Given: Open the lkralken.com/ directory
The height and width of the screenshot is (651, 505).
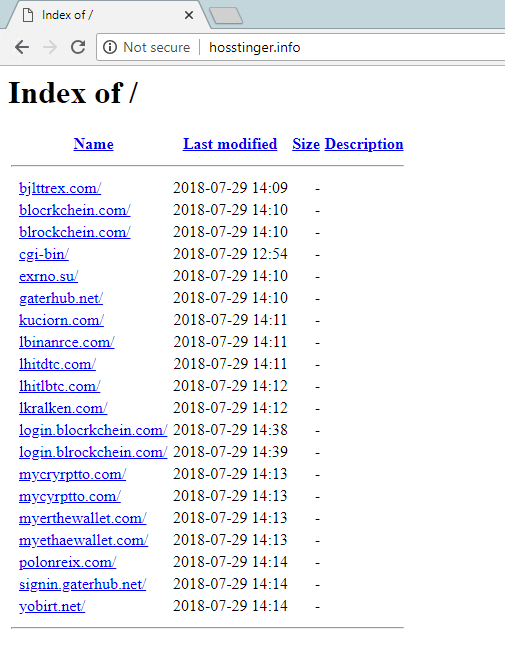Looking at the screenshot, I should 63,408.
